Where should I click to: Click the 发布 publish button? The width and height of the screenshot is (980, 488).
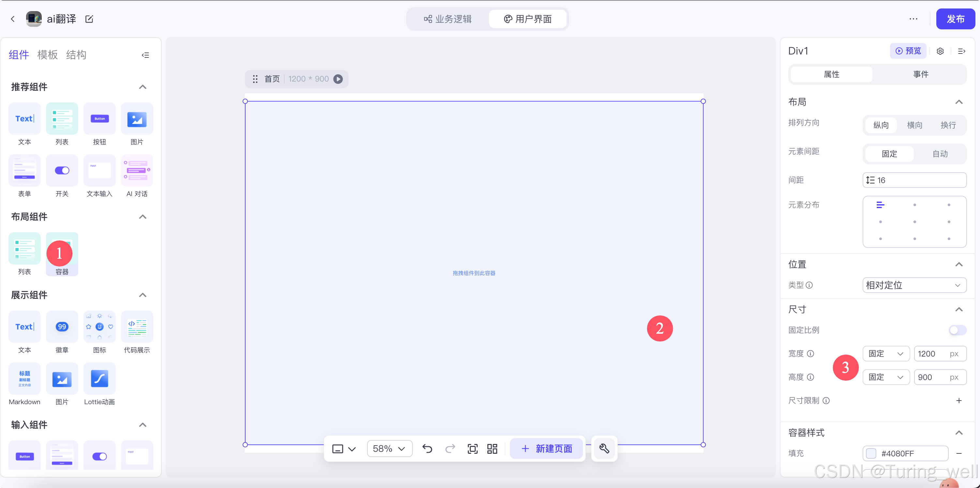[955, 19]
